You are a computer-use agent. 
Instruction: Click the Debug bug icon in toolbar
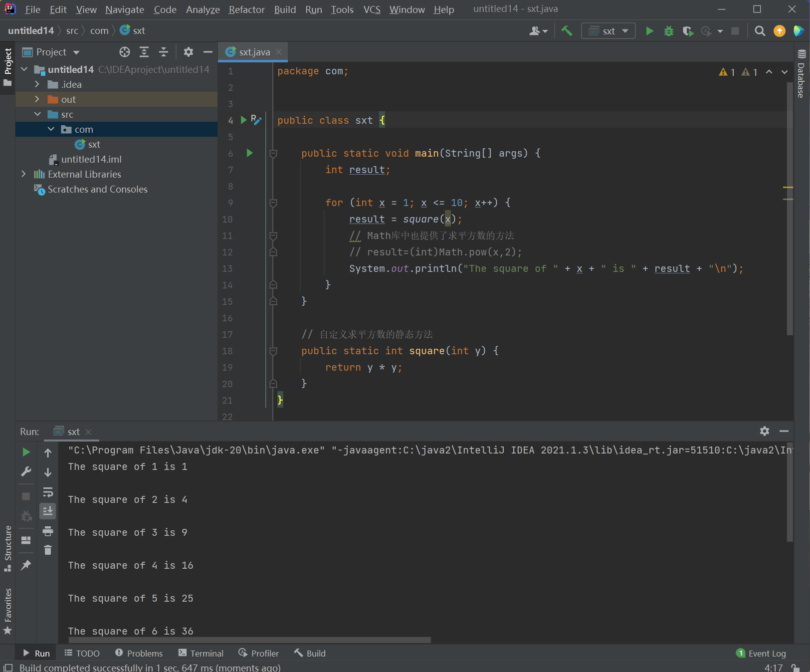[669, 31]
